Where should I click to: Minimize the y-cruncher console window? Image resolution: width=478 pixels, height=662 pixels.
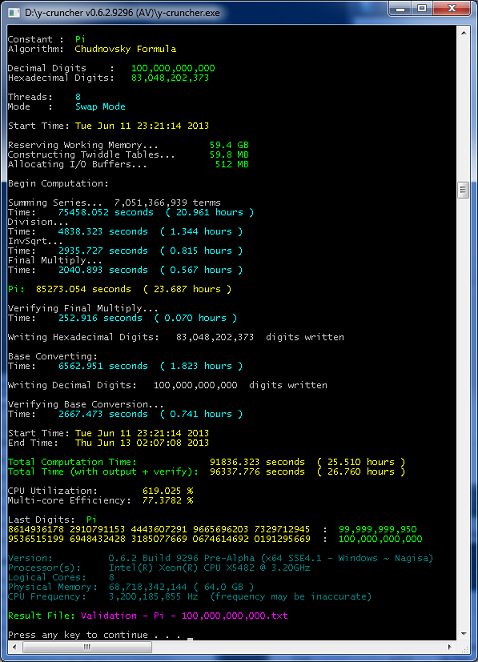click(x=400, y=8)
